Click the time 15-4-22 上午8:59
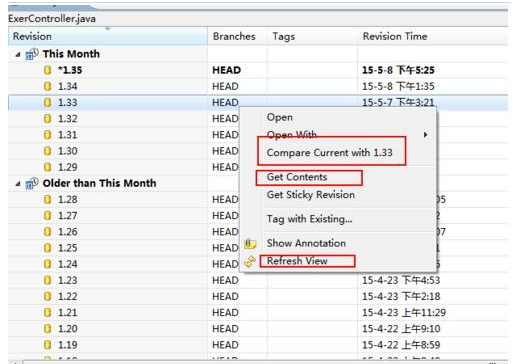This screenshot has width=513, height=364. click(401, 345)
